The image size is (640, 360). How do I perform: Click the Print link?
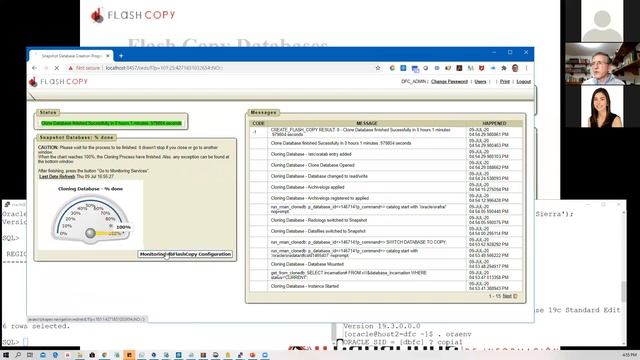(x=505, y=82)
